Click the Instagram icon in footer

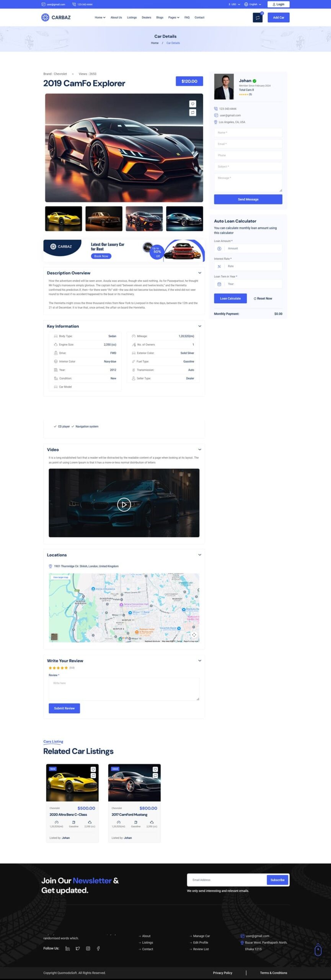[88, 948]
